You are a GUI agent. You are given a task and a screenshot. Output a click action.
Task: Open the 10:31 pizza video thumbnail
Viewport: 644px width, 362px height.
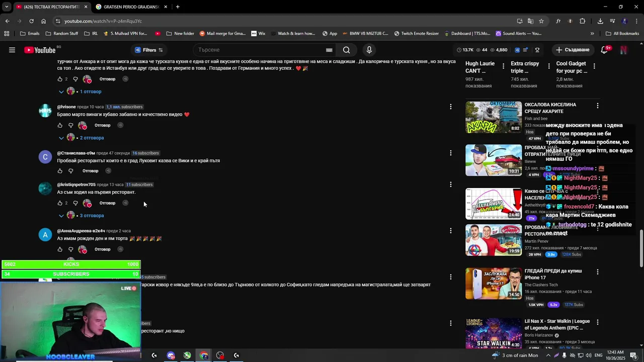pyautogui.click(x=494, y=160)
